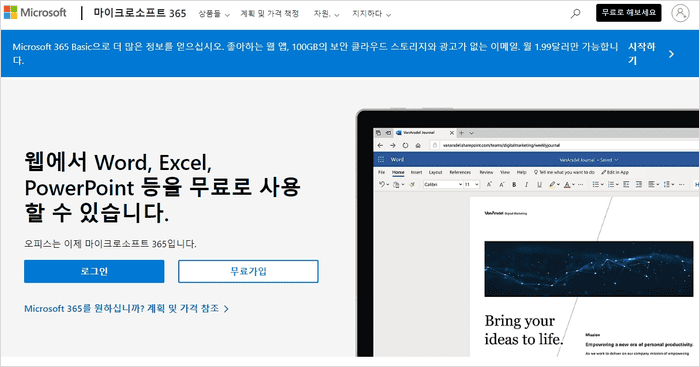
Task: Click the Microsoft 365 Basic banner text
Action: pyautogui.click(x=315, y=54)
